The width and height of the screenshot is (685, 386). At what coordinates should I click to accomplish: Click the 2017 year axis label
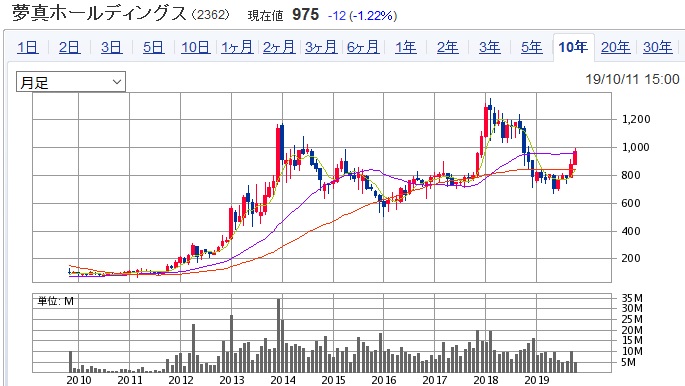[435, 380]
